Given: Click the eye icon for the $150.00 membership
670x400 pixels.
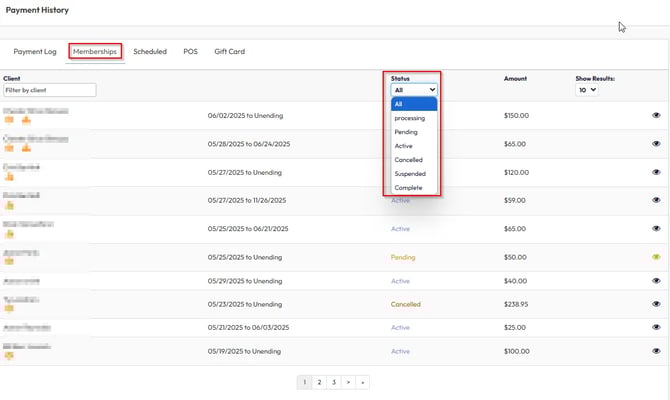Looking at the screenshot, I should pos(656,116).
